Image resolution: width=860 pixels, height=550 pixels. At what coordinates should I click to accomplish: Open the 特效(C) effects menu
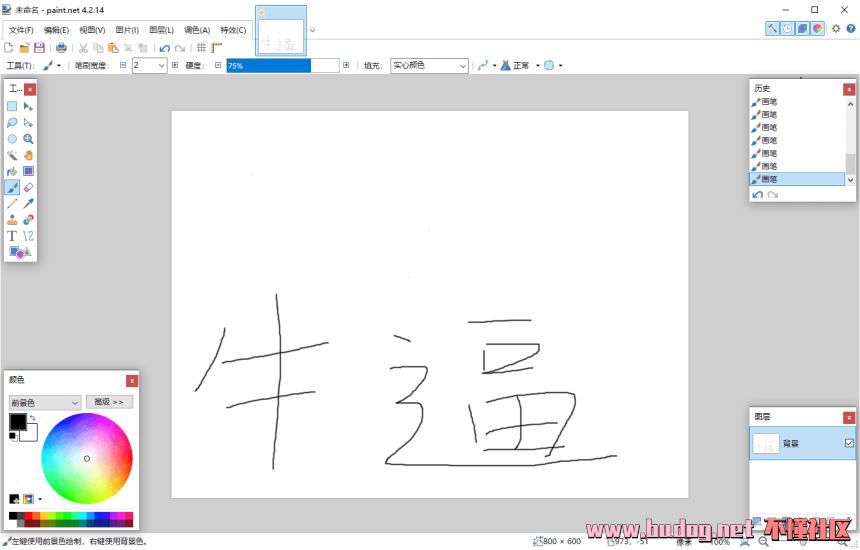(233, 30)
